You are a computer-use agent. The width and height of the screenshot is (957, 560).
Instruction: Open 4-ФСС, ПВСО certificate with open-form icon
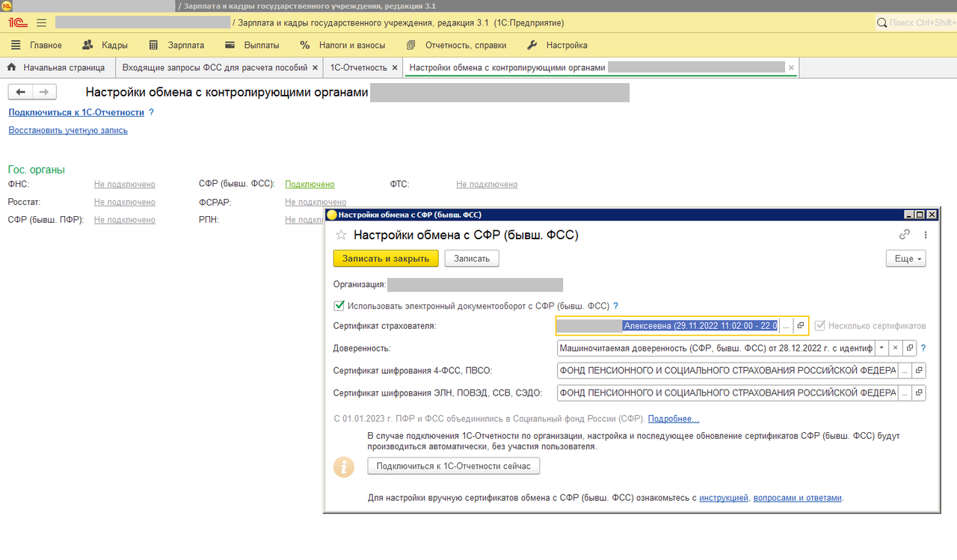click(x=919, y=371)
